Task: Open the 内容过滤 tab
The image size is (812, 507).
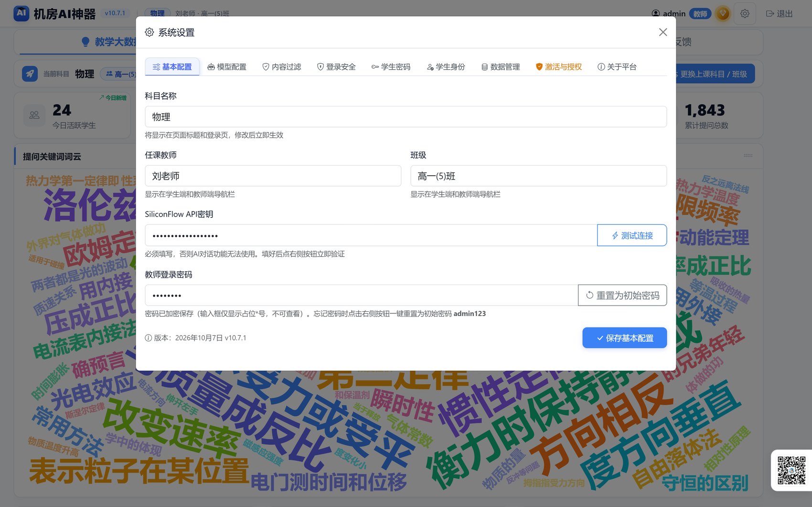Action: point(282,67)
